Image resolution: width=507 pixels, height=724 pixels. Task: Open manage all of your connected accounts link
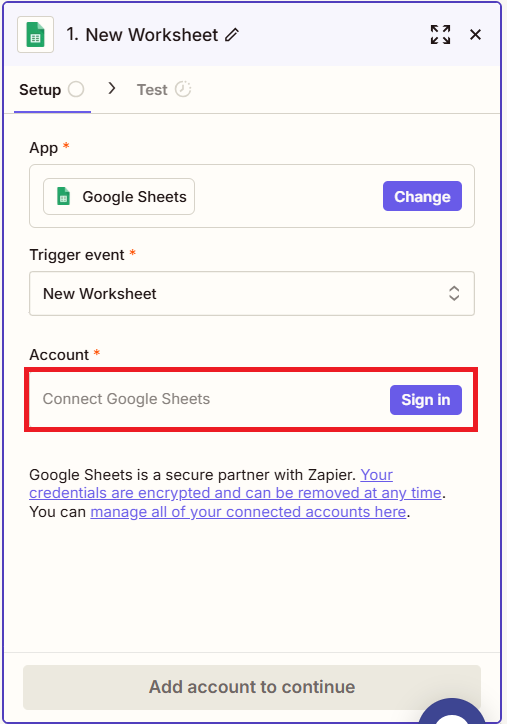(x=248, y=512)
